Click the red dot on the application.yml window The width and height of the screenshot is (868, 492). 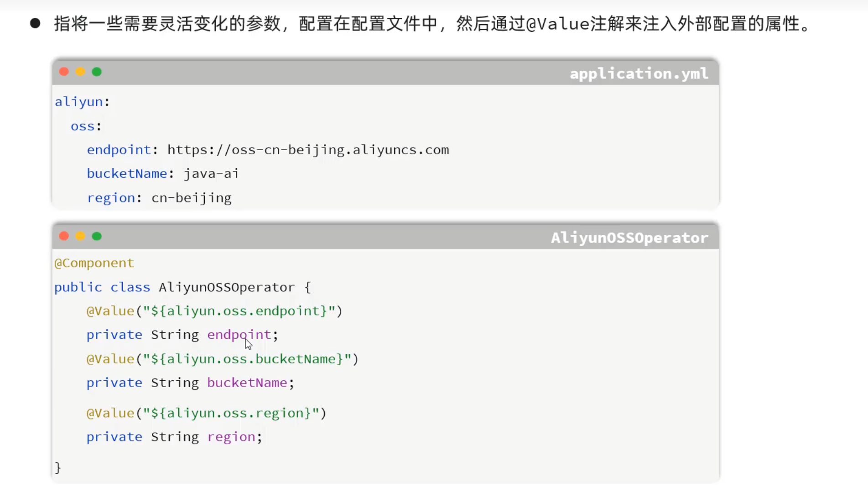[x=64, y=72]
